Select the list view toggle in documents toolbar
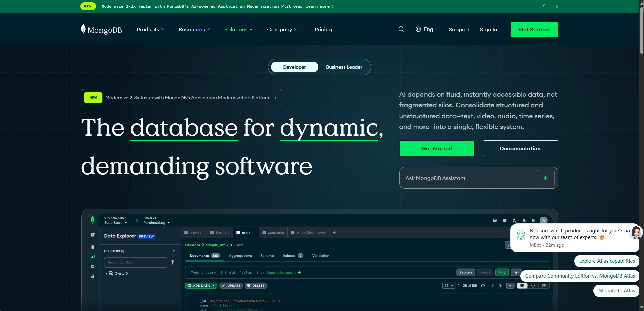 click(x=522, y=286)
